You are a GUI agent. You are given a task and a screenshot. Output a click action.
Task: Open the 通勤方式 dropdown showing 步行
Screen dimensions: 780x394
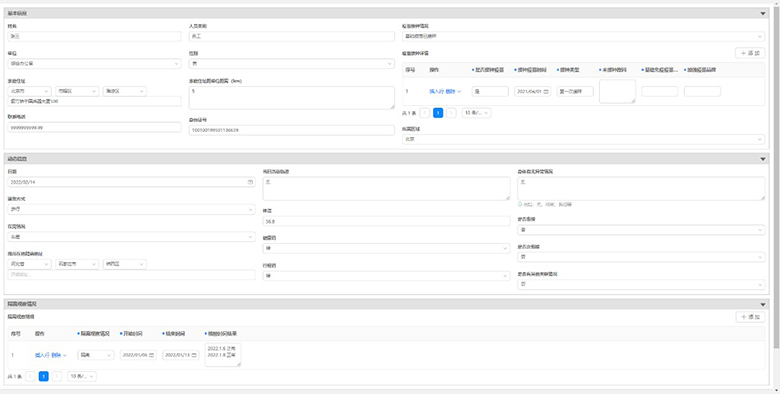click(131, 209)
